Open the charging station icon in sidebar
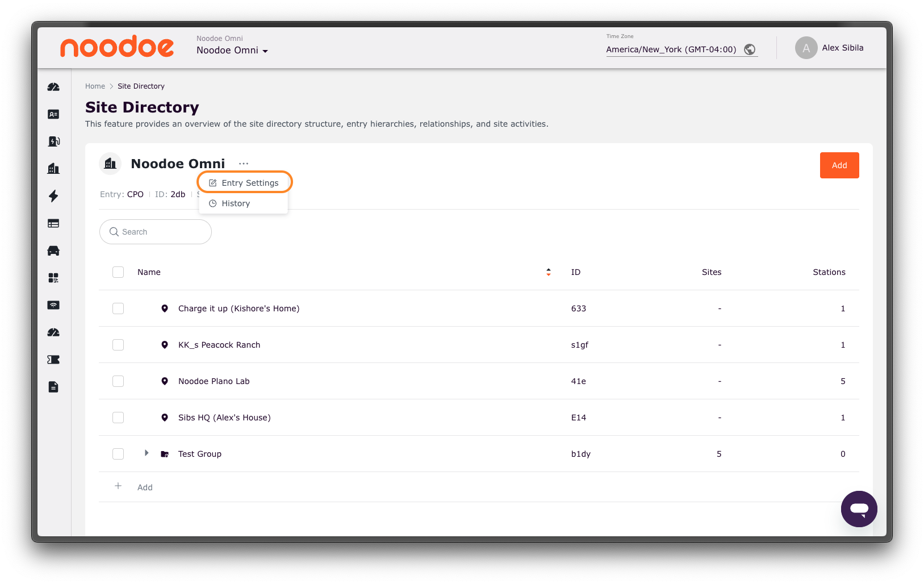The width and height of the screenshot is (924, 584). pos(53,141)
